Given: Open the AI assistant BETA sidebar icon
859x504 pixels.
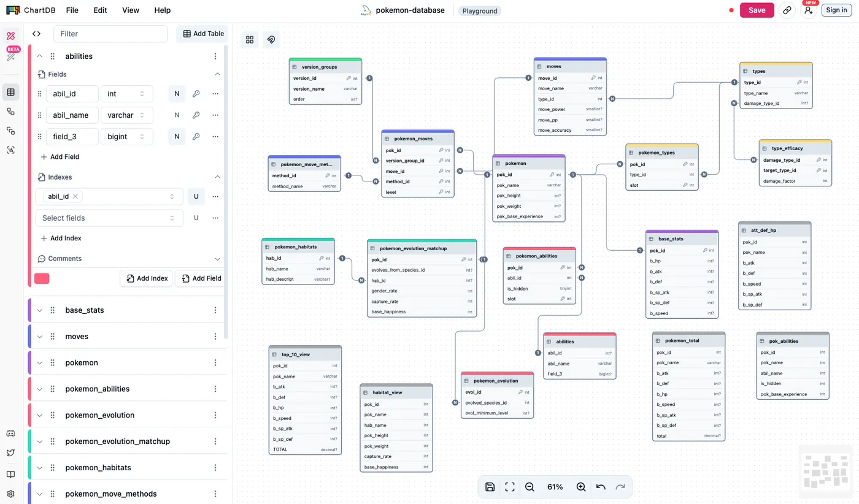Looking at the screenshot, I should coord(10,56).
